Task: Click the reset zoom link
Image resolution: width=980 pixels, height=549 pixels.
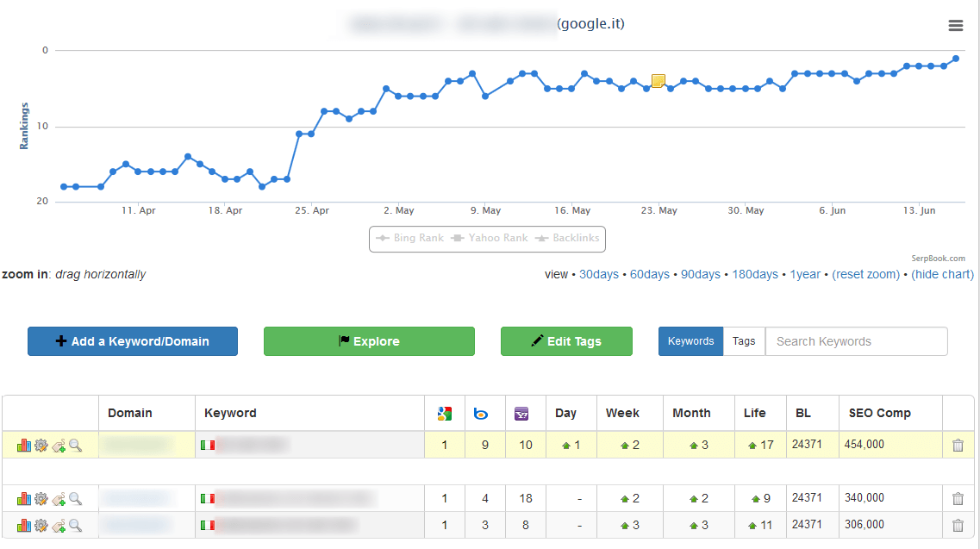Action: [866, 274]
